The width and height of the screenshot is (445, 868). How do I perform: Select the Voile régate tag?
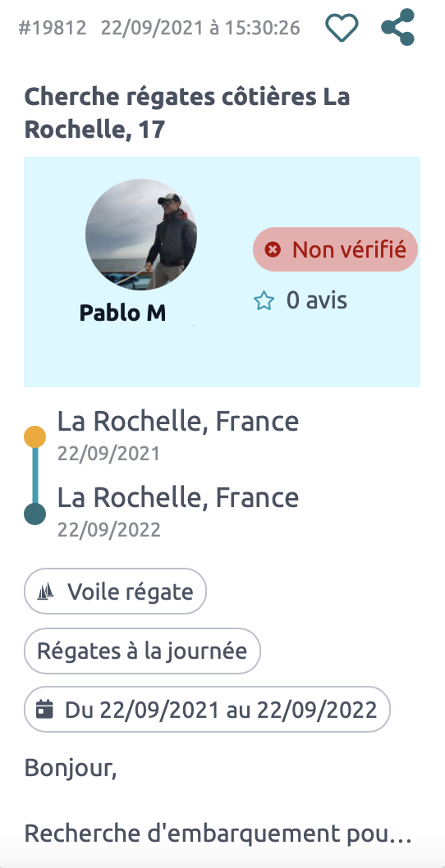(115, 592)
